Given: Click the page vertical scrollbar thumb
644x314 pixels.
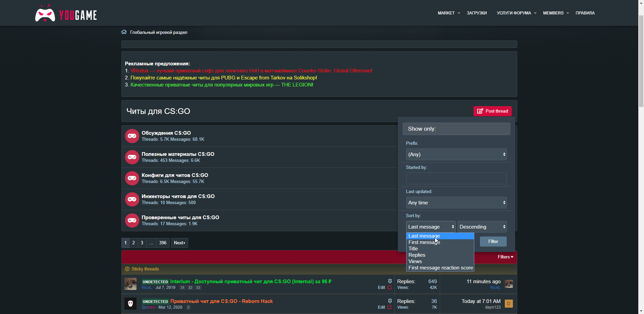Looking at the screenshot, I should [641, 61].
